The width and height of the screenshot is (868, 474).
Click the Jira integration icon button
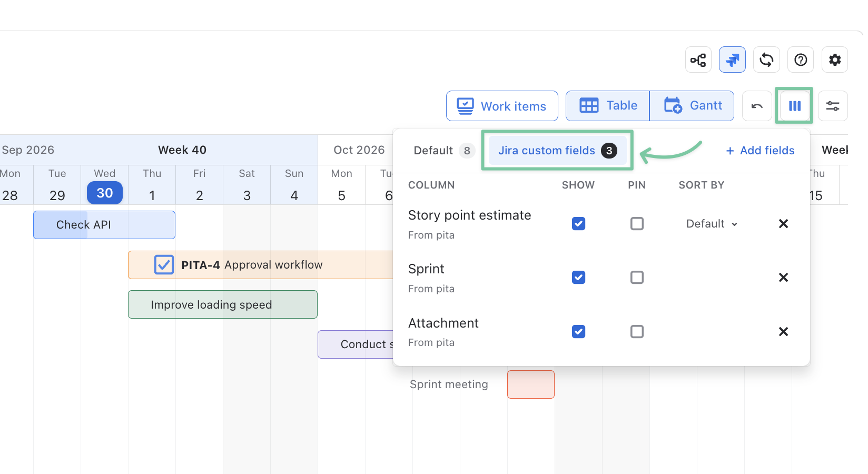[x=732, y=60]
